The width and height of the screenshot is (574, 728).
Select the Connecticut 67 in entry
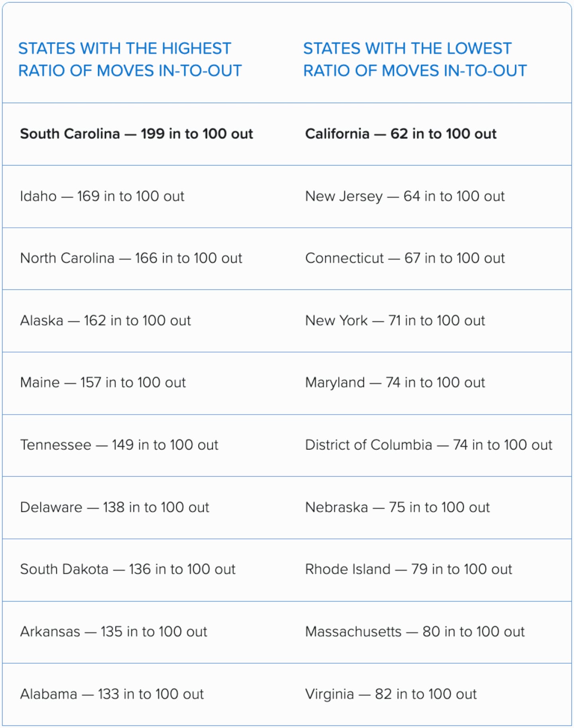pyautogui.click(x=405, y=258)
